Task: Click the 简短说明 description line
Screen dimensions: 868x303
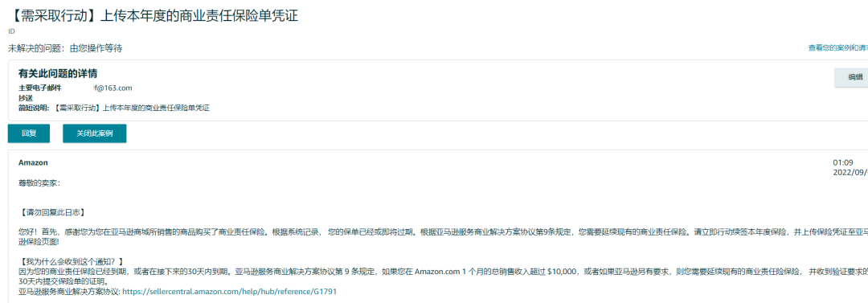Action: tap(114, 108)
